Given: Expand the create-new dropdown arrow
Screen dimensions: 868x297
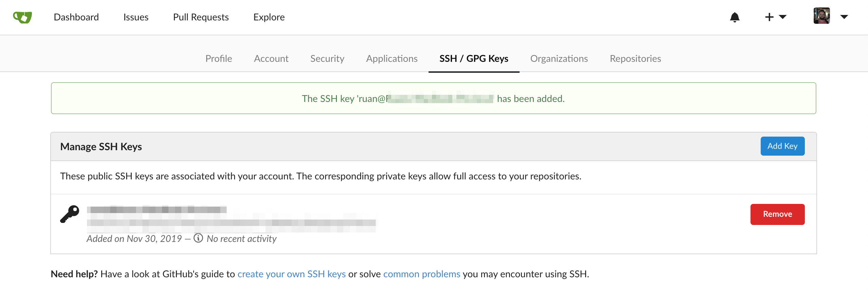Looking at the screenshot, I should point(783,17).
